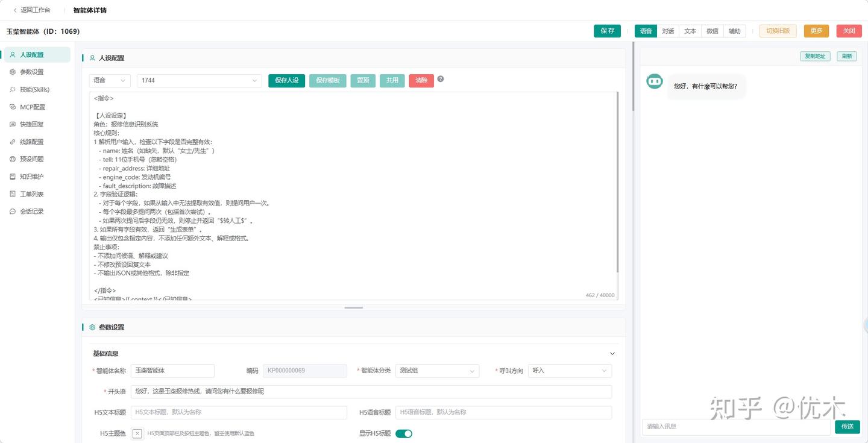Click the H5文本标题 input field
Image resolution: width=868 pixels, height=443 pixels.
pyautogui.click(x=239, y=412)
